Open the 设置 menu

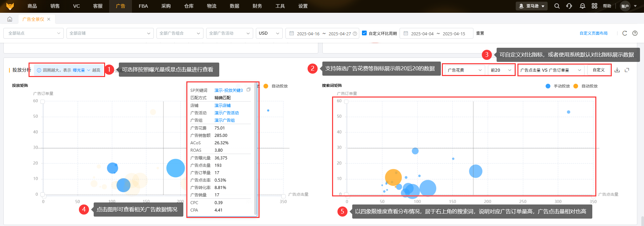coord(303,6)
